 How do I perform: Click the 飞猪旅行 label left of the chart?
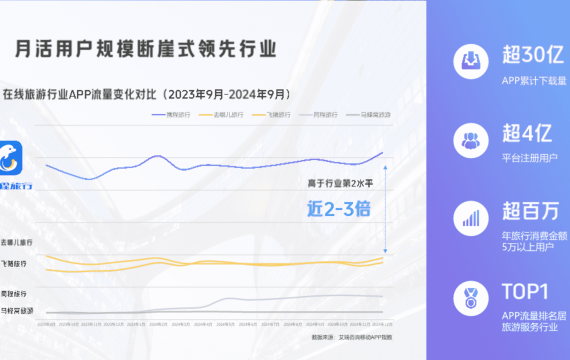point(13,264)
